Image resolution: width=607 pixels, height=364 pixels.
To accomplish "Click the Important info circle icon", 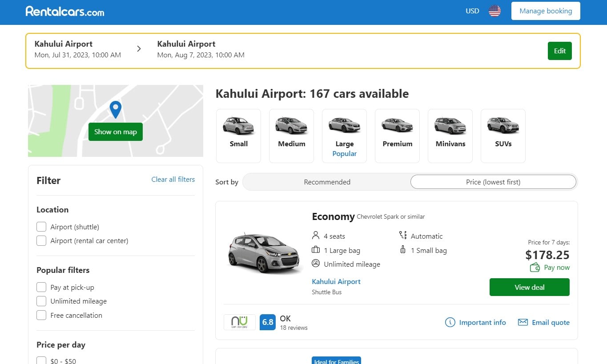I will pos(450,322).
